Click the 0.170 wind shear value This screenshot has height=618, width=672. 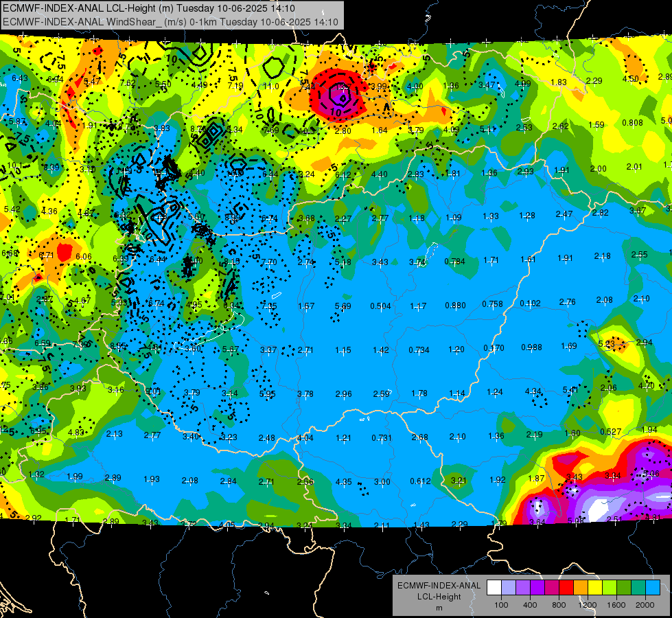[494, 348]
